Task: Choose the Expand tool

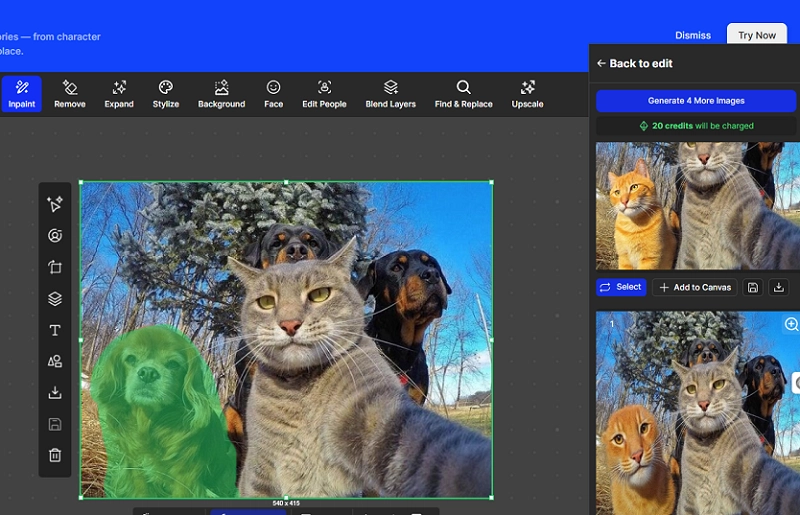Action: [x=119, y=94]
